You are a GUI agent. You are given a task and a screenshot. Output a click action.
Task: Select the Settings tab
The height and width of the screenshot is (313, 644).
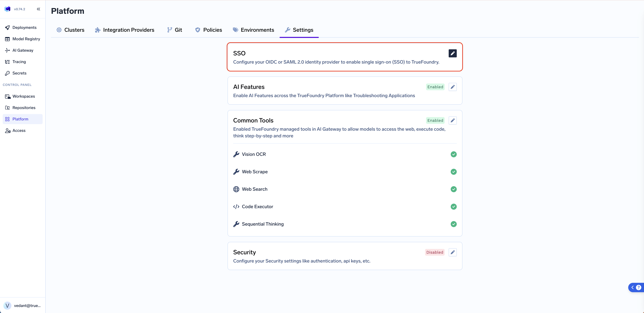[299, 30]
